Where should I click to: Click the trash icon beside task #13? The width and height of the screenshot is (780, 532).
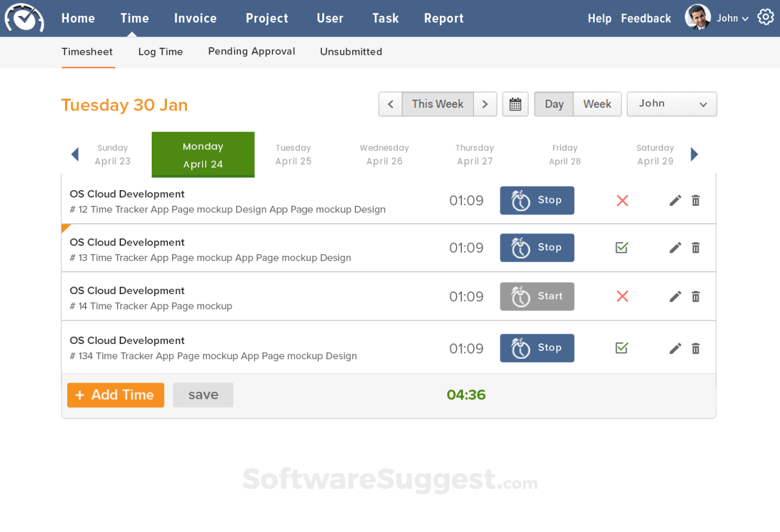pos(695,248)
